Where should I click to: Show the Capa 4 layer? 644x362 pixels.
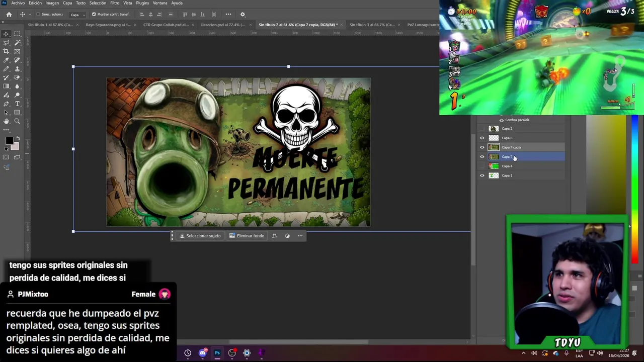(482, 166)
